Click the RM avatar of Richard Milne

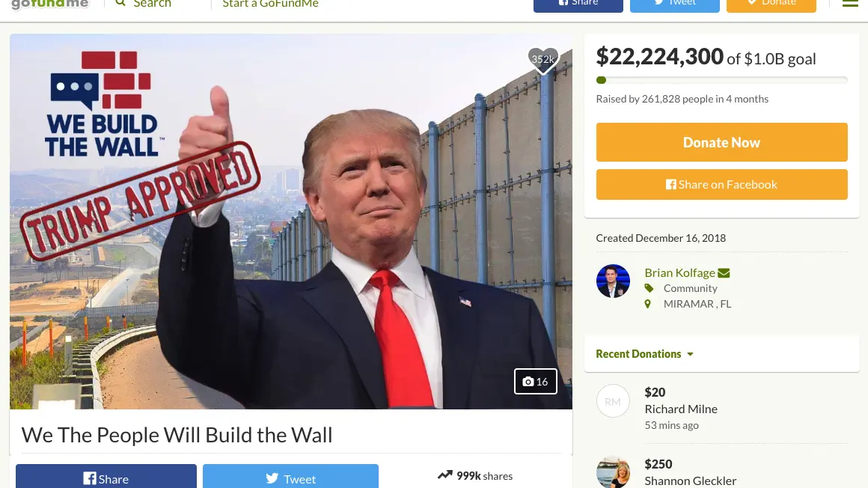[x=613, y=401]
